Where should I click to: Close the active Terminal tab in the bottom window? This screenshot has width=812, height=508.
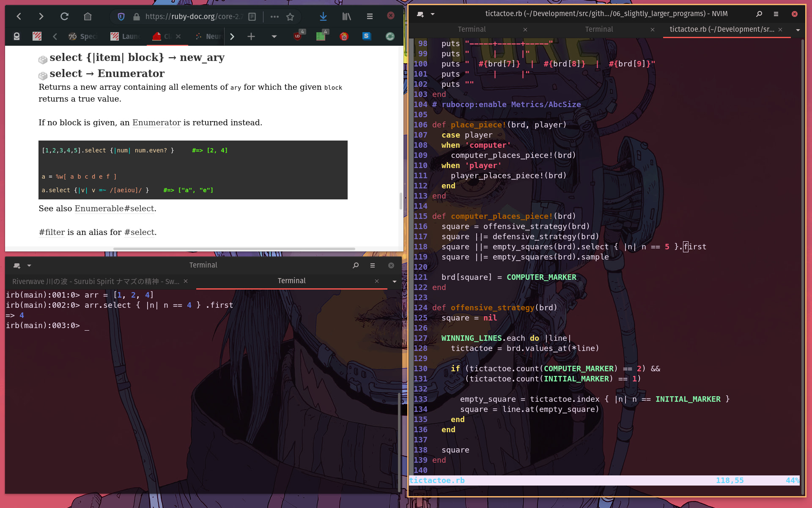point(377,281)
